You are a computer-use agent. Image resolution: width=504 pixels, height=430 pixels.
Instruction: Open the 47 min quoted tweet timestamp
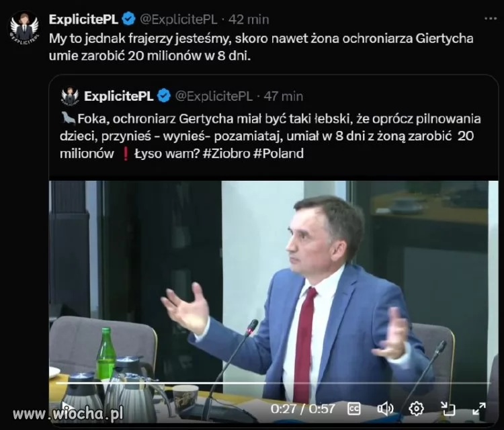click(283, 96)
